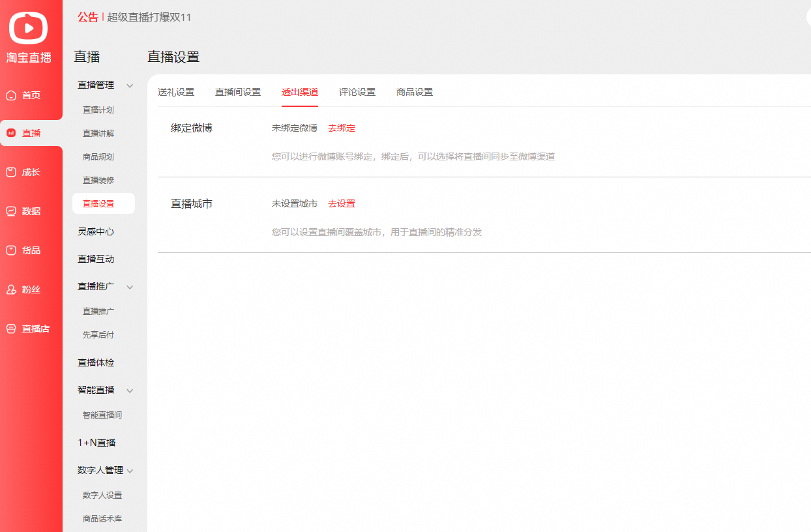Click the 去设置 link for live city

(x=342, y=203)
